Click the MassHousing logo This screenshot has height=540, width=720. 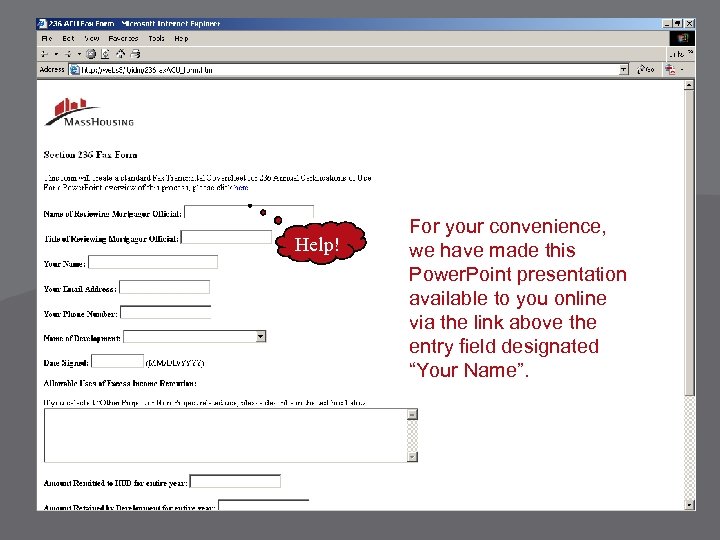click(89, 112)
